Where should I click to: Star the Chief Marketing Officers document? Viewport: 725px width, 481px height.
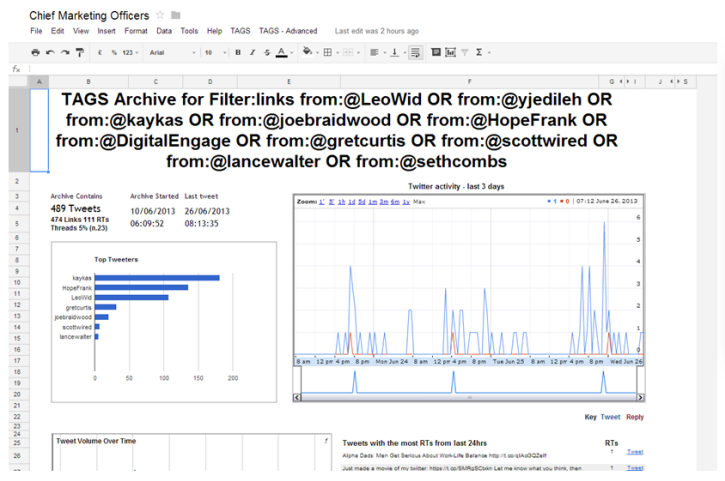pyautogui.click(x=160, y=15)
